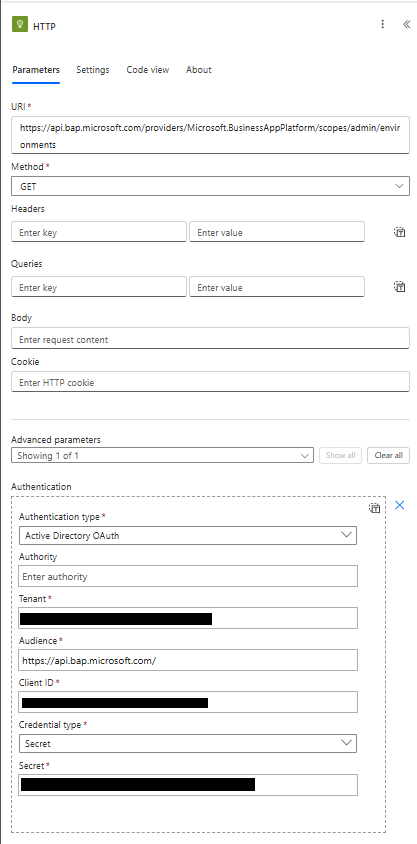Viewport: 417px width, 844px height.
Task: Click the Secret input field
Action: tap(188, 785)
